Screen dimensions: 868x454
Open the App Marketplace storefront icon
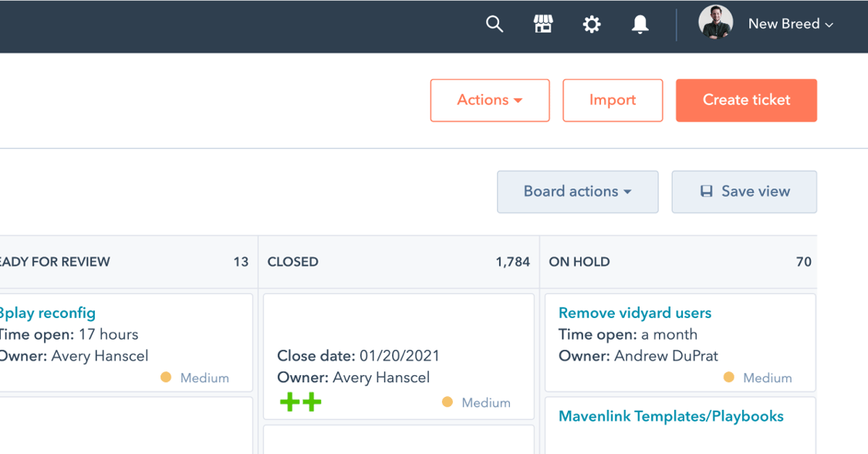click(542, 24)
